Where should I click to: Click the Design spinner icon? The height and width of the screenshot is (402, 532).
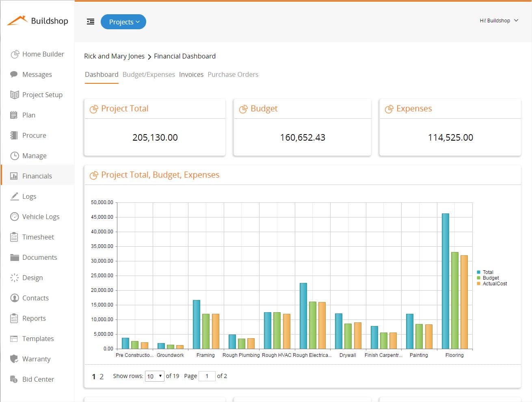pos(15,278)
